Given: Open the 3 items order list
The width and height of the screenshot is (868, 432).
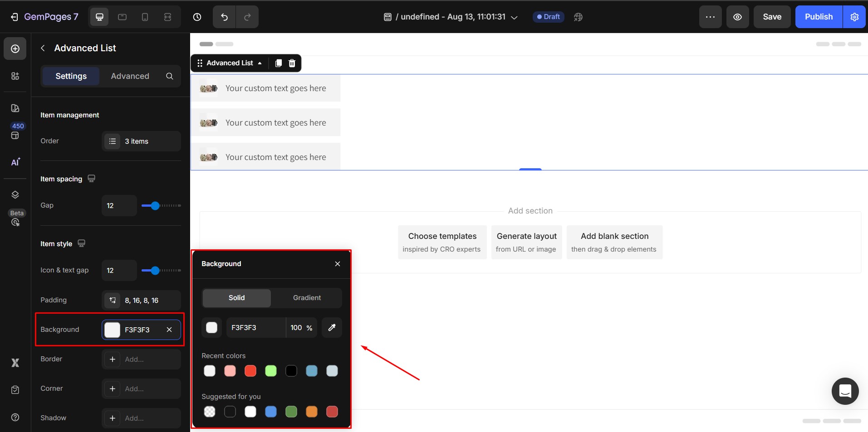Looking at the screenshot, I should click(141, 141).
